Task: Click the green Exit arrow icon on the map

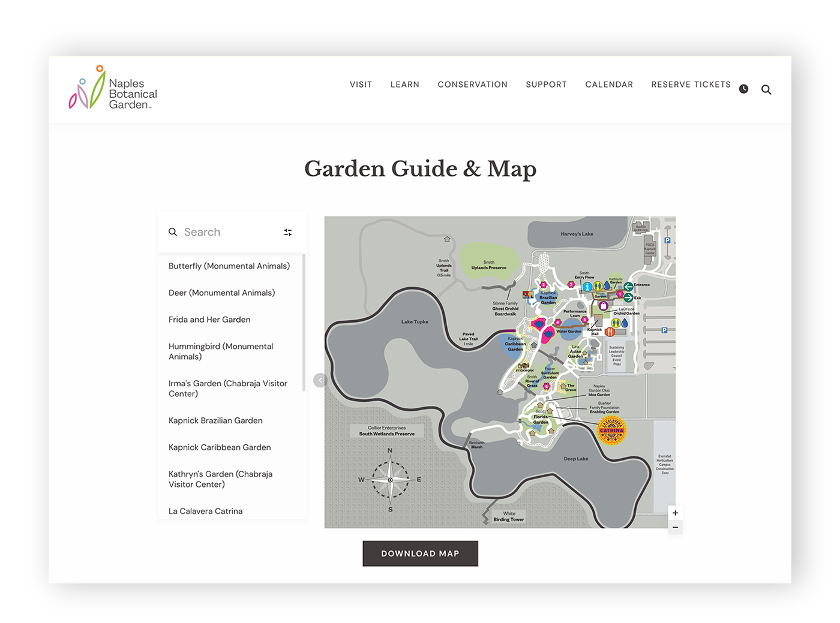Action: pos(629,298)
